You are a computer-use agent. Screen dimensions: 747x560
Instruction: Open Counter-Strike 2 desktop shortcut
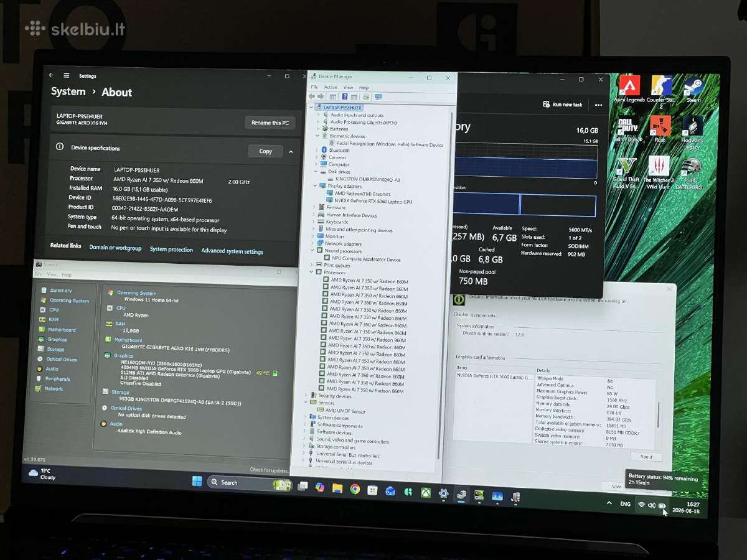661,91
